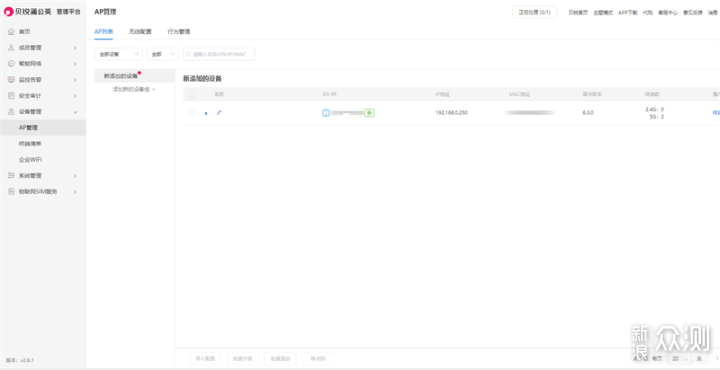
Task: Click the 2.4G: 0 terminal count
Action: (654, 109)
